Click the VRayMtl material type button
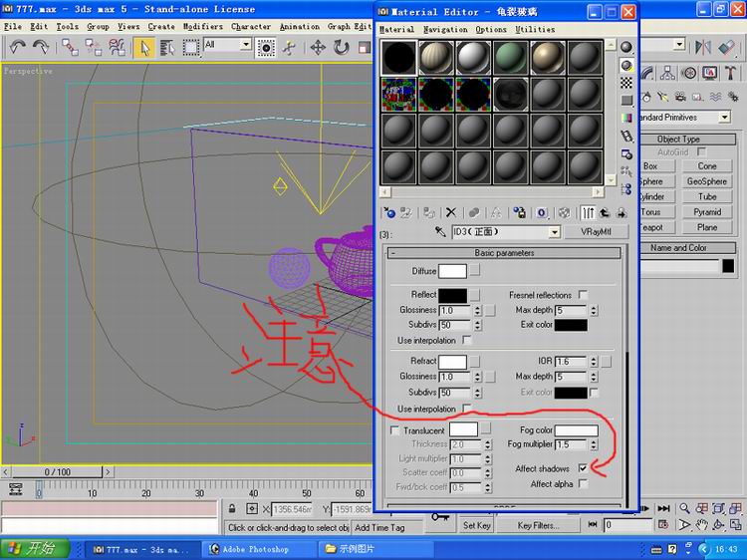747x560 pixels. click(x=596, y=232)
